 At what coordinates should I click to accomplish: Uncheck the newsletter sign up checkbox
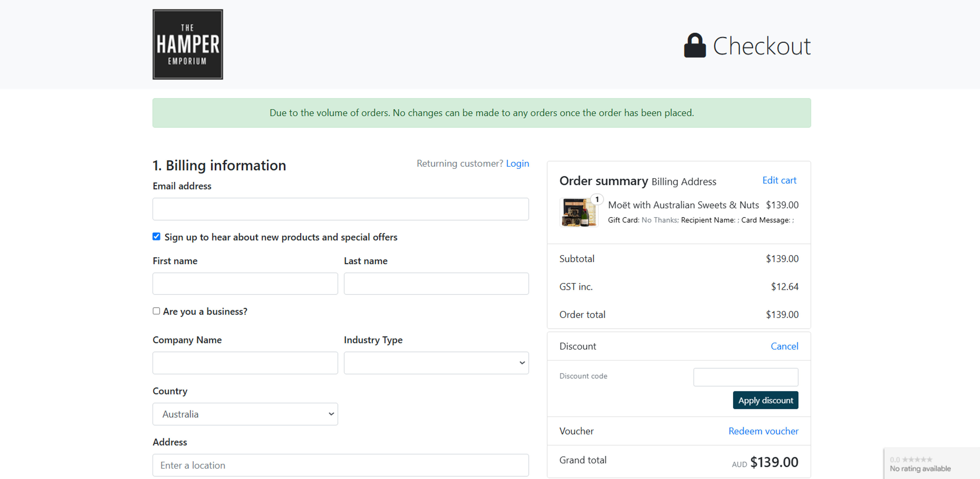(156, 236)
